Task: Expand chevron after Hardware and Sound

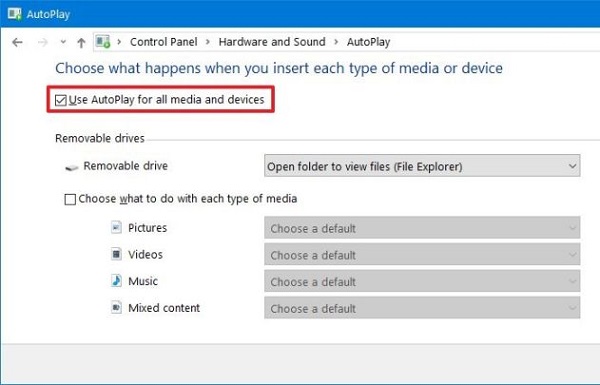Action: [x=336, y=42]
